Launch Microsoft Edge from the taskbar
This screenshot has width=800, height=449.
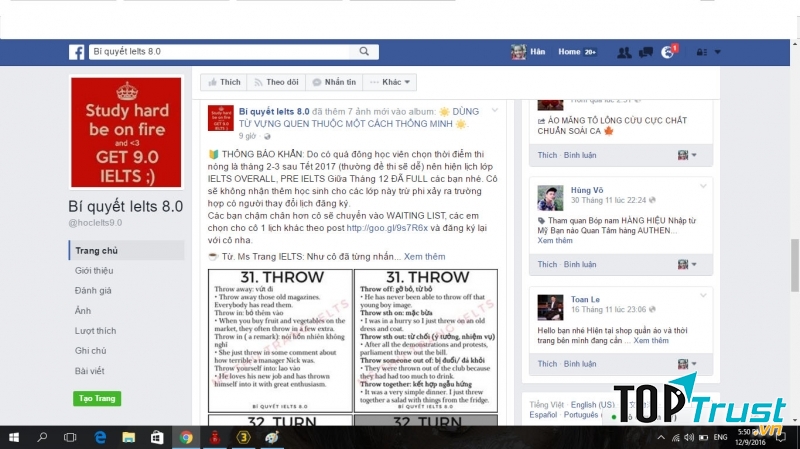pyautogui.click(x=100, y=437)
